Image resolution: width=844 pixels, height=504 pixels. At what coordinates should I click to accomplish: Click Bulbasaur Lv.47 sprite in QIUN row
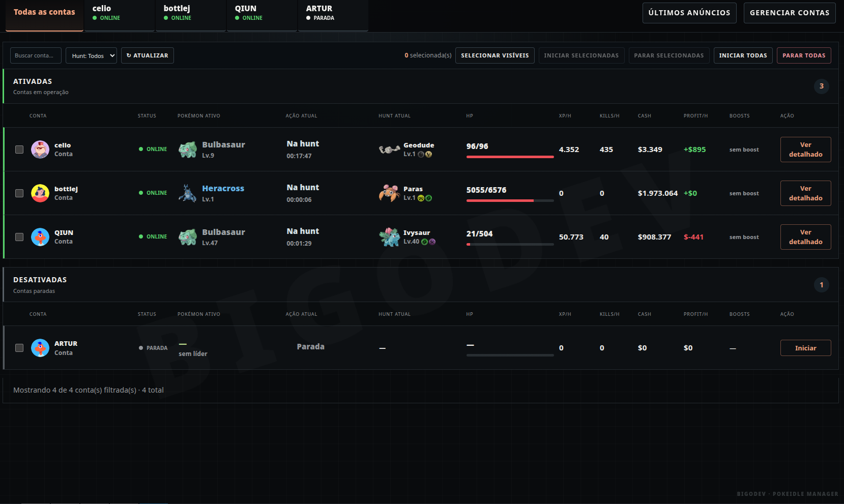coord(188,237)
